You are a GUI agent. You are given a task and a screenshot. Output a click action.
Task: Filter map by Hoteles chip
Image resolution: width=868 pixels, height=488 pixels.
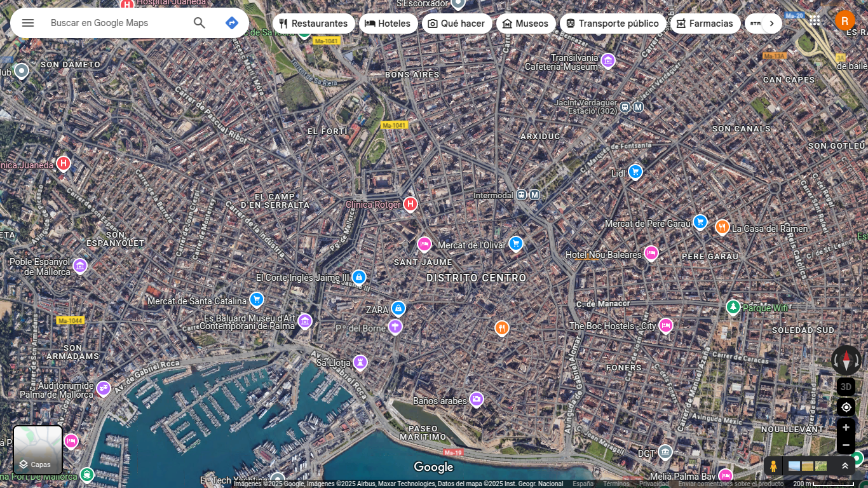pyautogui.click(x=388, y=24)
